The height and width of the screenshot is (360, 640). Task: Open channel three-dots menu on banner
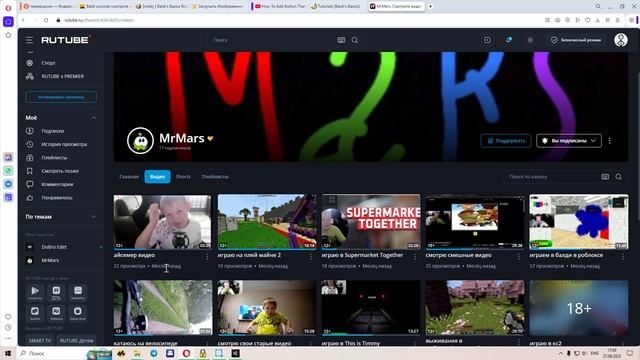pyautogui.click(x=610, y=141)
